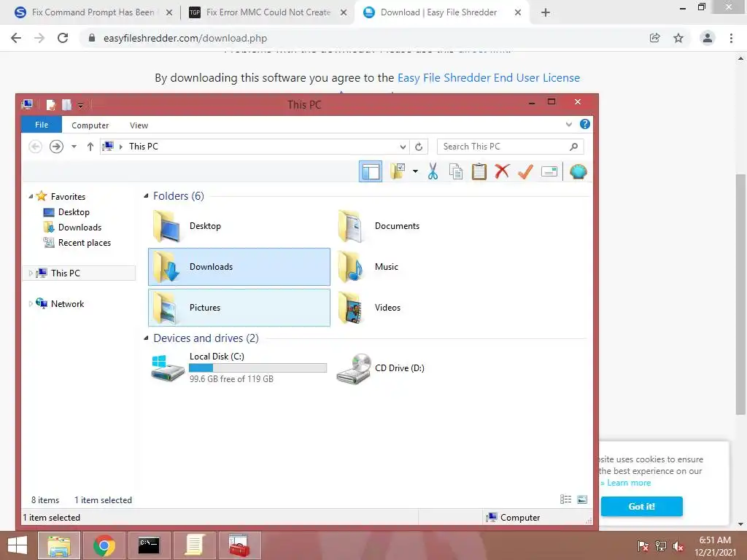Expand the ribbon with the chevron
Image resolution: width=747 pixels, height=560 pixels.
[x=569, y=124]
